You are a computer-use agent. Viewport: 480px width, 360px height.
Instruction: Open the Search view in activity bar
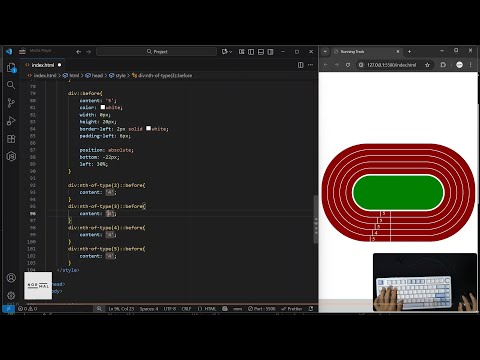11,85
